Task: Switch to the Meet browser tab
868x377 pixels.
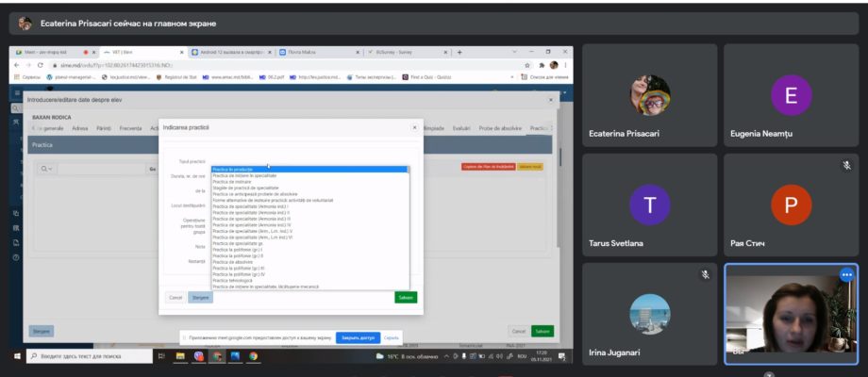Action: tap(54, 52)
